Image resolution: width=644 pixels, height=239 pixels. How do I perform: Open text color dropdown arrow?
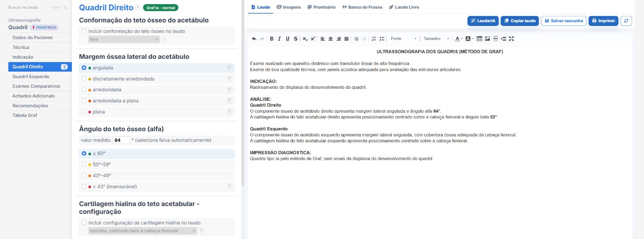[462, 39]
